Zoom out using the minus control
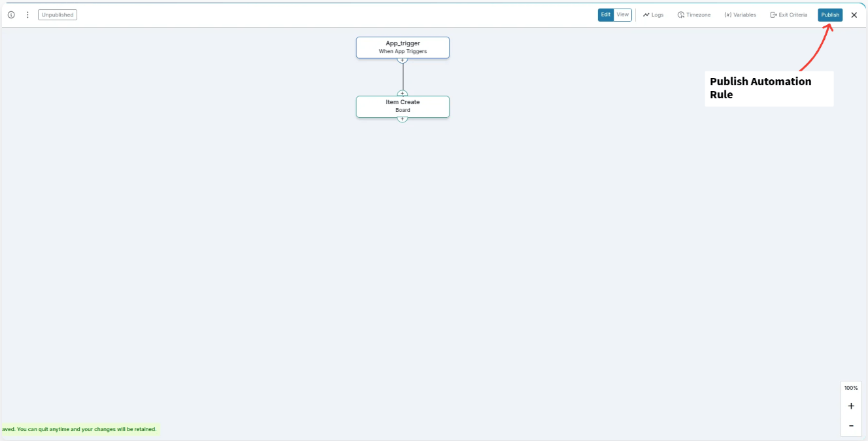This screenshot has width=868, height=441. (850, 425)
